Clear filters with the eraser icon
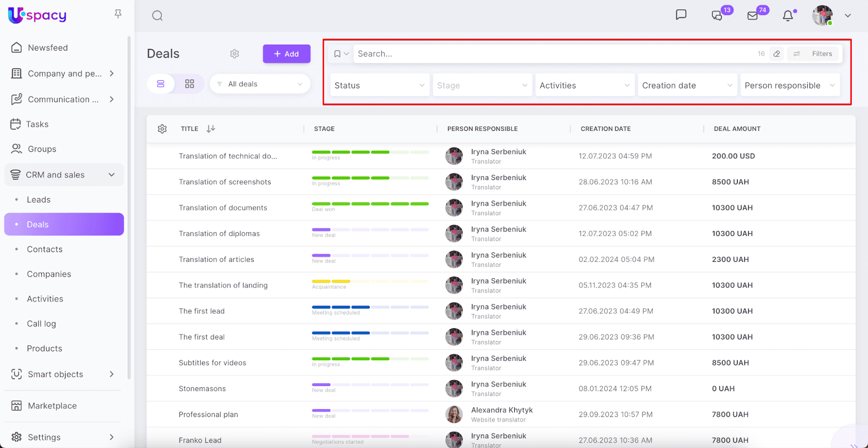 777,54
